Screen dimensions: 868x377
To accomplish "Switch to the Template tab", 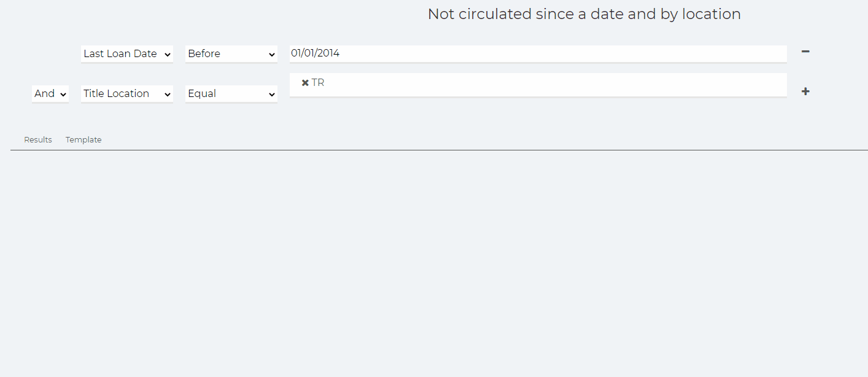I will [x=83, y=140].
